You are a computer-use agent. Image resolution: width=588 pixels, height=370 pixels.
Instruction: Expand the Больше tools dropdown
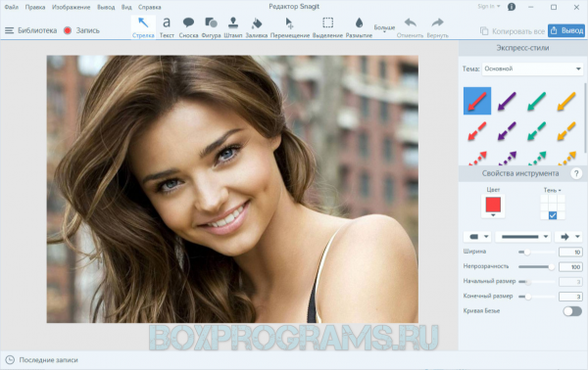[x=384, y=28]
